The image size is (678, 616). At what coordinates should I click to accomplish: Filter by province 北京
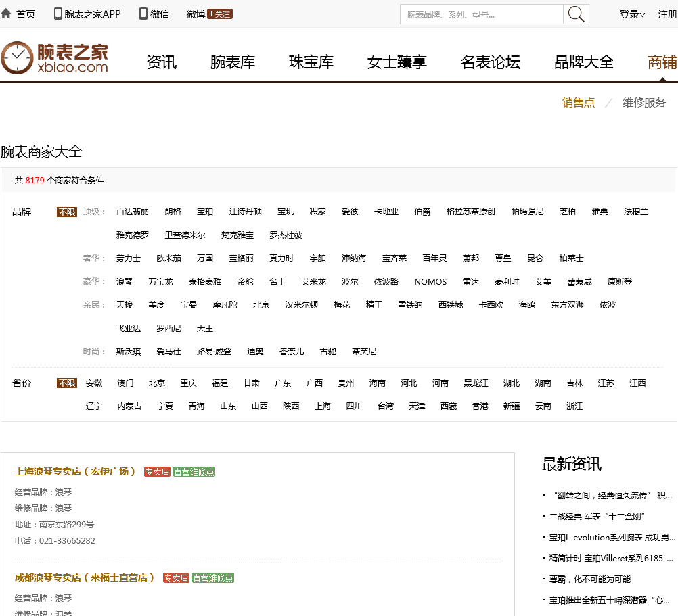[x=157, y=383]
